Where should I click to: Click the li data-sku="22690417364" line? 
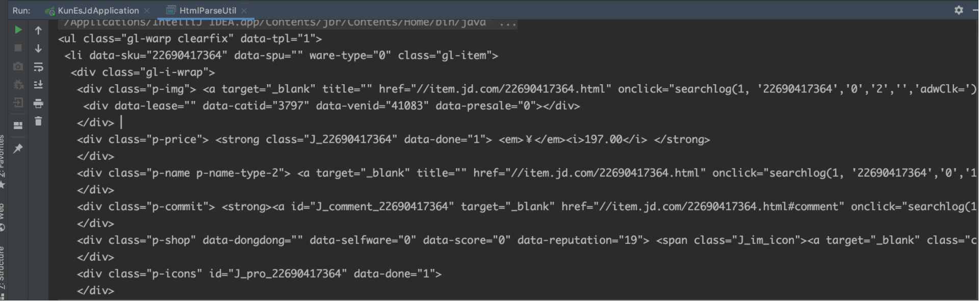281,55
